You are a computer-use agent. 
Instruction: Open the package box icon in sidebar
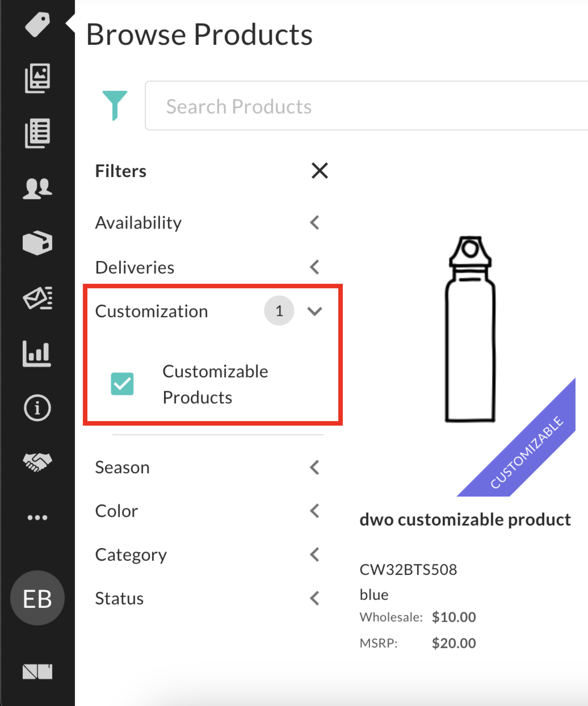tap(37, 243)
